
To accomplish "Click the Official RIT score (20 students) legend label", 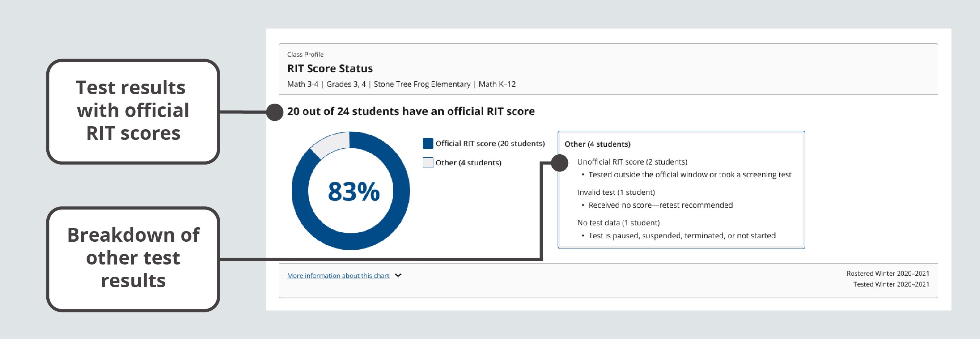I will click(490, 143).
